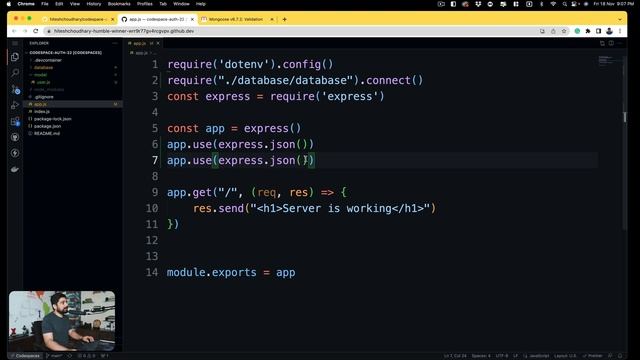
Task: Open the hamburger menu above the activity bar
Action: tap(15, 43)
